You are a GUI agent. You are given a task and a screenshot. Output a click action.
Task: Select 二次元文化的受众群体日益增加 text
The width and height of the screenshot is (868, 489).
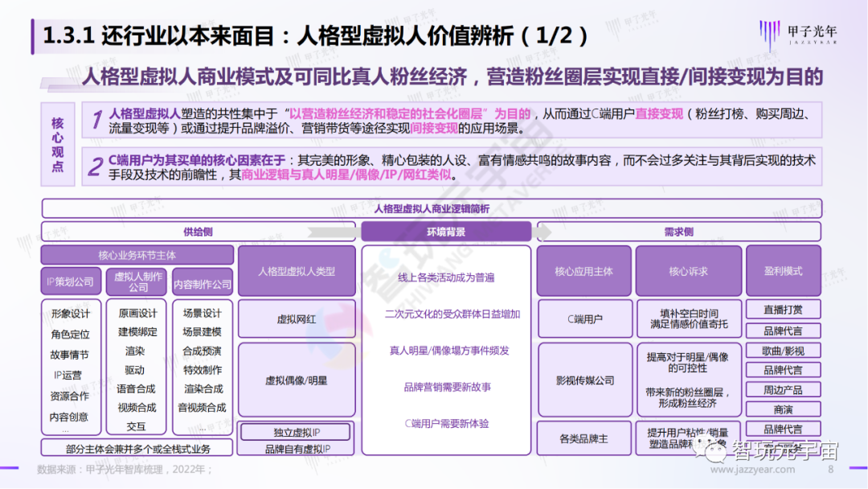(452, 314)
